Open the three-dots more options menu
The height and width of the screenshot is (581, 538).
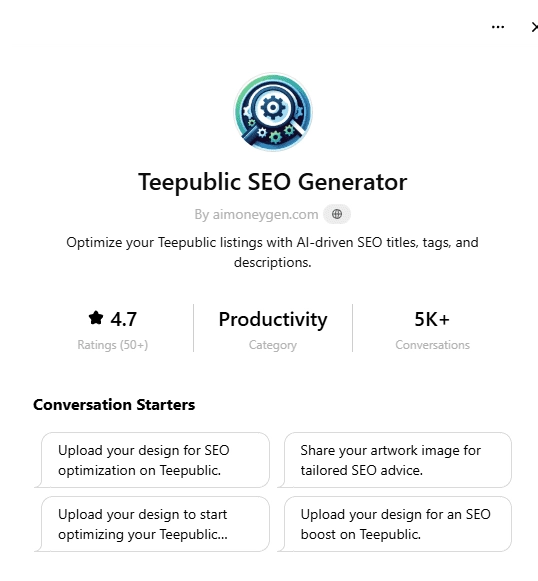click(x=498, y=27)
